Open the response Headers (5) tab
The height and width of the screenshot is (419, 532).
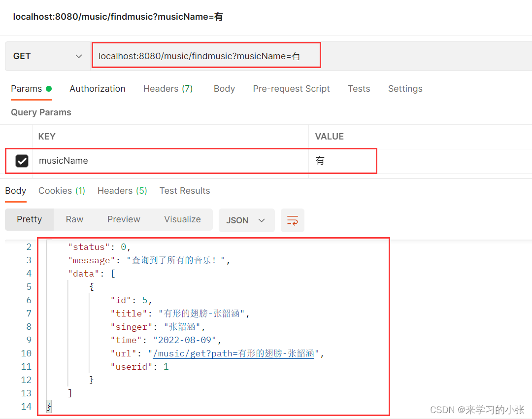pos(122,191)
